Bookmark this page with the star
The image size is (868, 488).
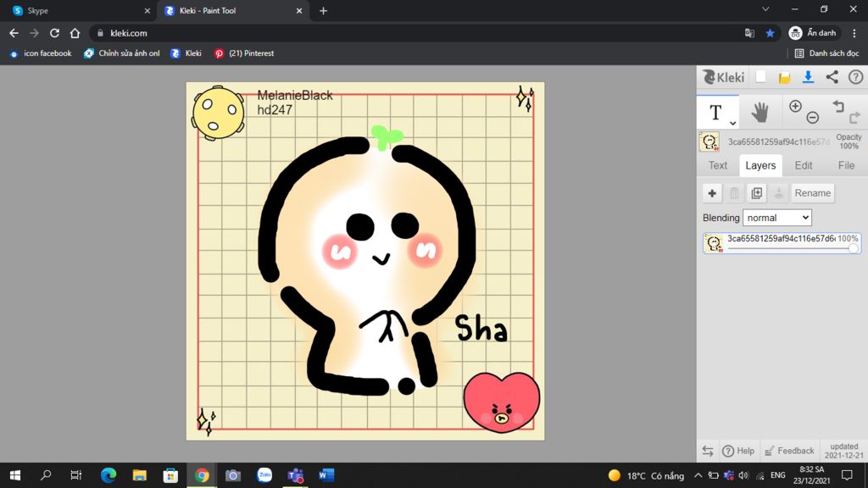(x=770, y=33)
